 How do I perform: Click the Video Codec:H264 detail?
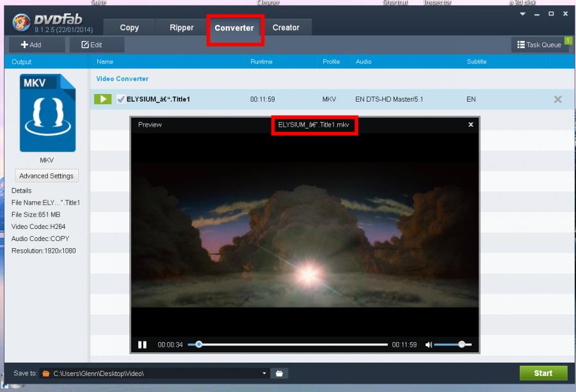click(x=38, y=226)
